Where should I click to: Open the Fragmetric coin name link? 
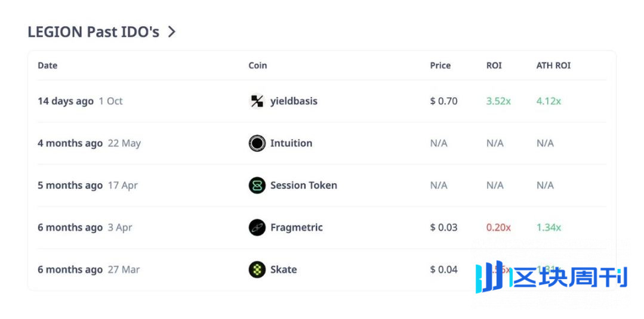click(296, 227)
